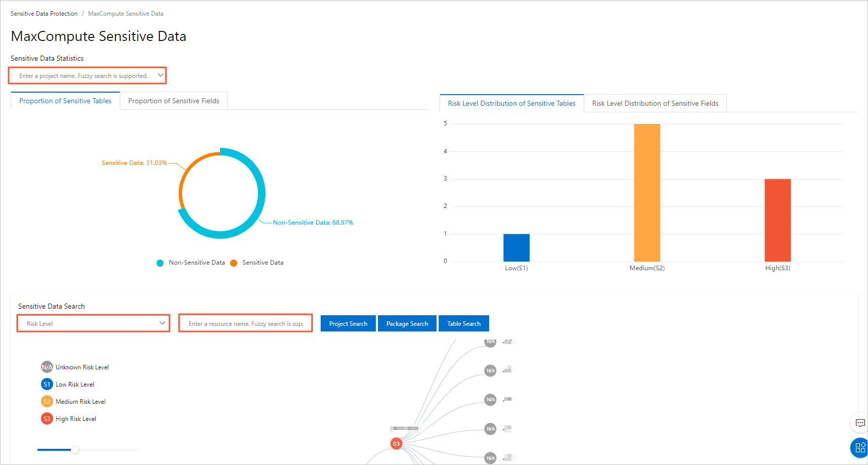868x465 pixels.
Task: Click the S2 Medium Risk Level legend icon
Action: tap(47, 402)
